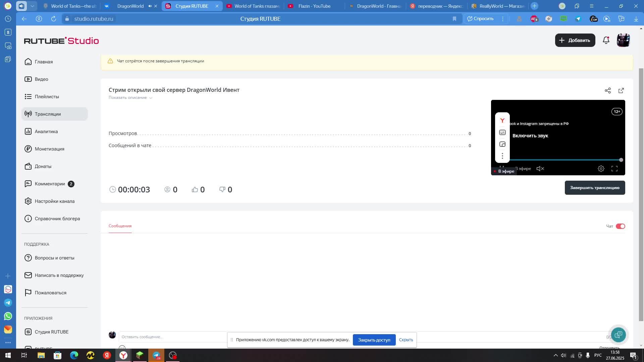Screen dimensions: 644x362
Task: Open browser downloads
Action: 636,19
